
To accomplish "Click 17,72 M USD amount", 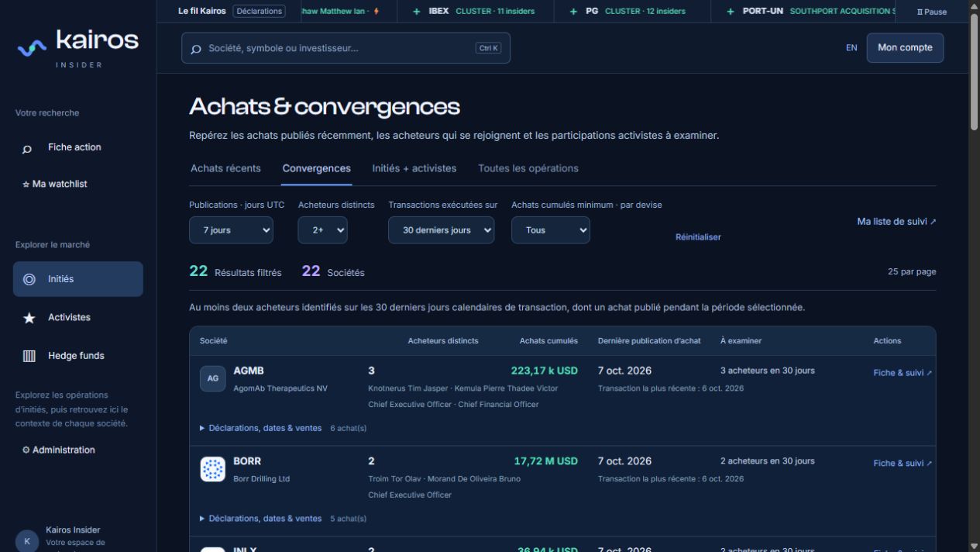I will point(545,461).
